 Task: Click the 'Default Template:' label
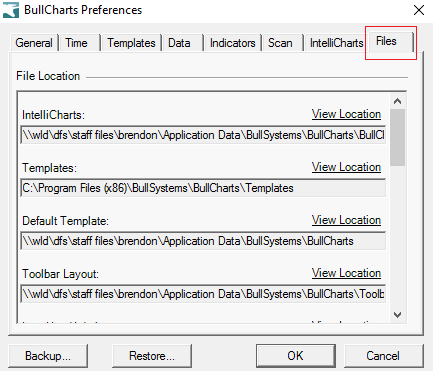click(66, 221)
